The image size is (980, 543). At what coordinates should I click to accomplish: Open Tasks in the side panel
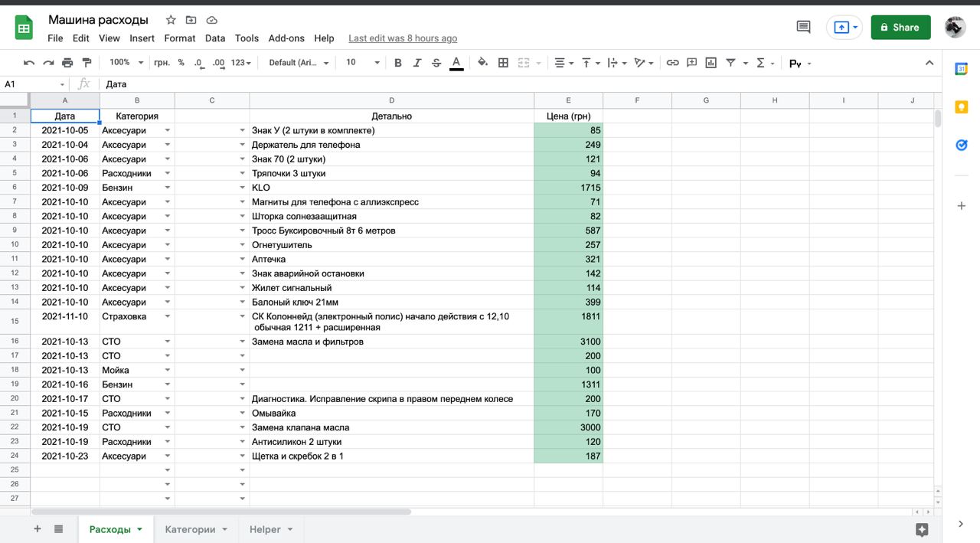(x=962, y=145)
